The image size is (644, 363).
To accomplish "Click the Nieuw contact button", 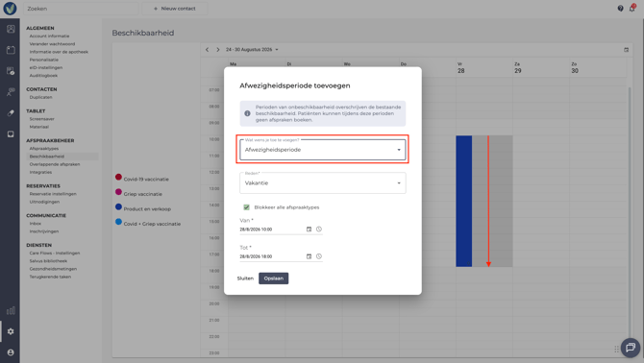I will pos(175,9).
